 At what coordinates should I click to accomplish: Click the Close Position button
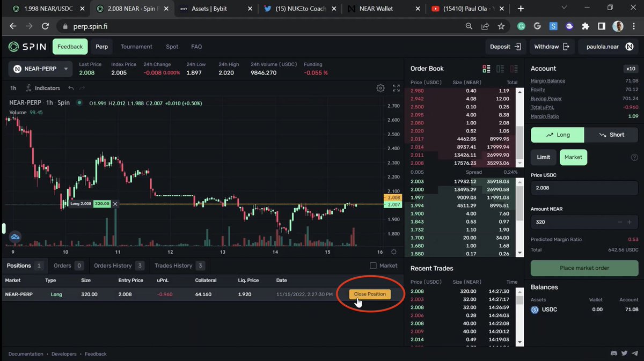(370, 294)
